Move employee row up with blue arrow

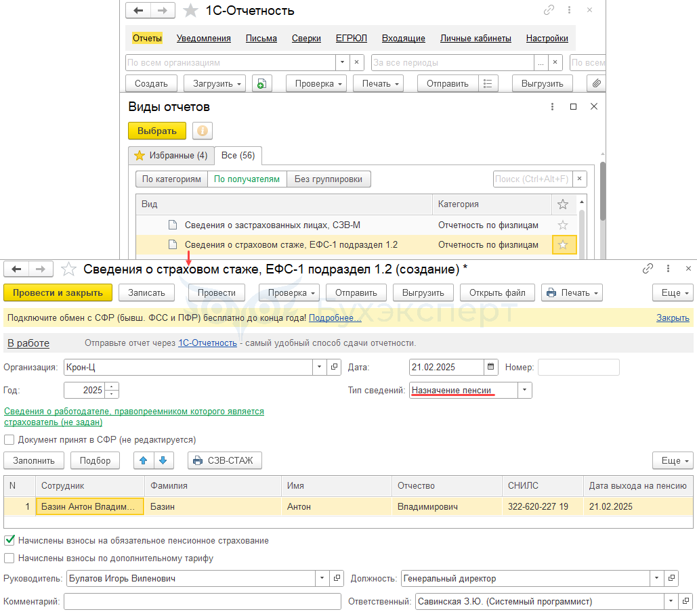[x=144, y=460]
